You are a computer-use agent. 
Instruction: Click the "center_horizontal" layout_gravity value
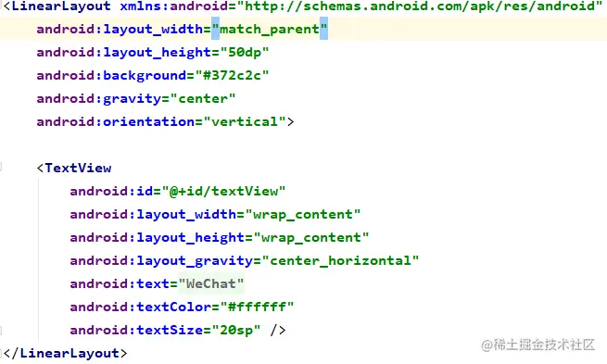pyautogui.click(x=340, y=260)
